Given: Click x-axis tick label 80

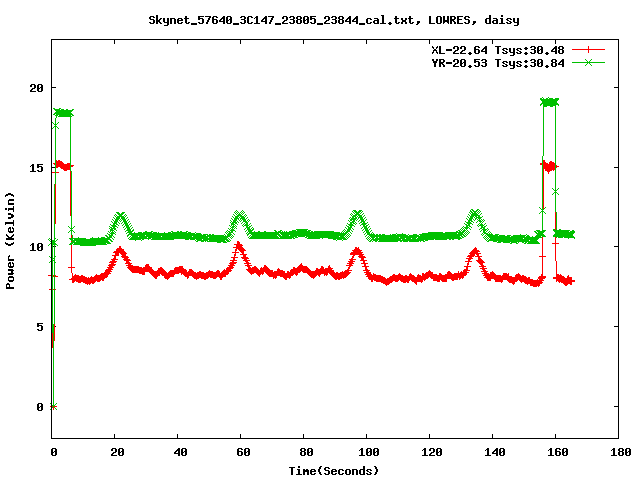Looking at the screenshot, I should click(x=306, y=452).
